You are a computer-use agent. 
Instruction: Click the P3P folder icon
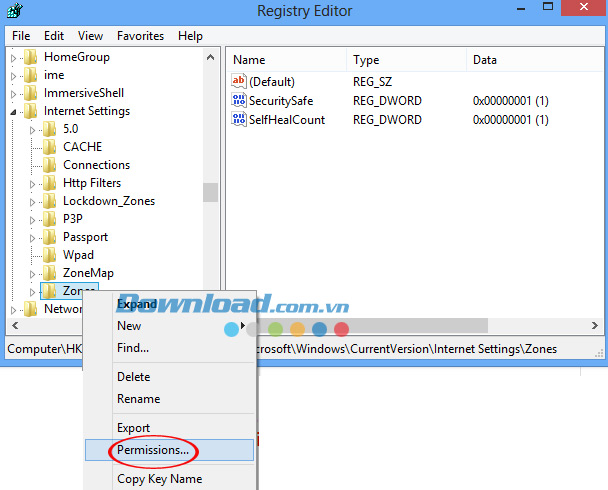pos(50,219)
